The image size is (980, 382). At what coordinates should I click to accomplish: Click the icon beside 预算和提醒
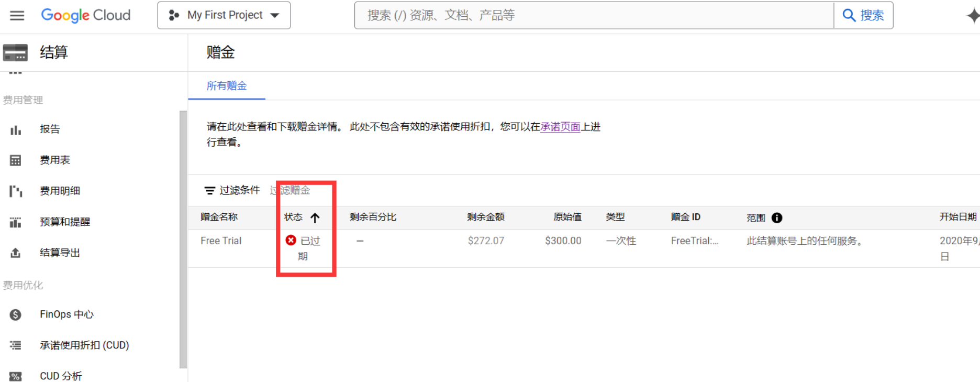(16, 222)
